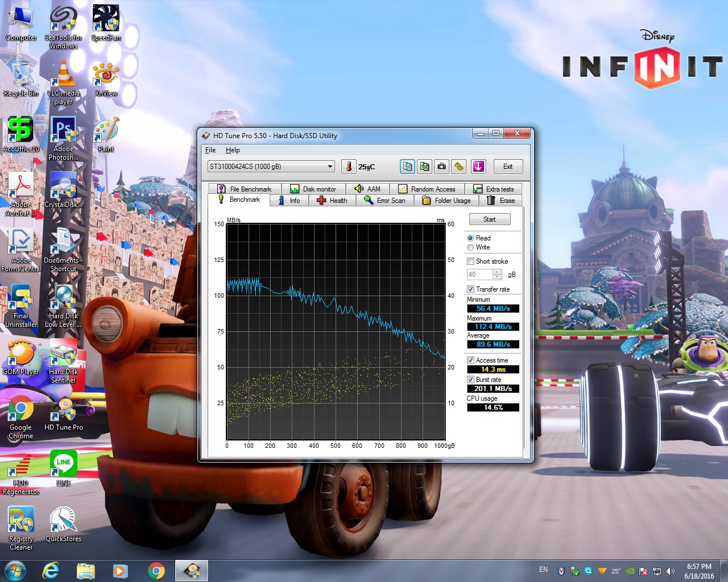The height and width of the screenshot is (582, 728).
Task: Open Google Chrome from taskbar
Action: click(156, 571)
